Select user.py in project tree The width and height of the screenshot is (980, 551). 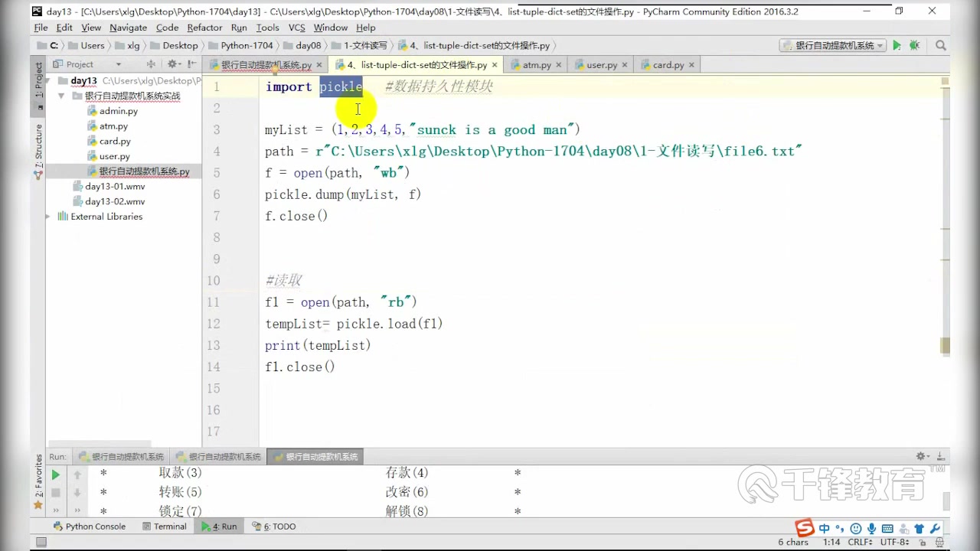114,156
